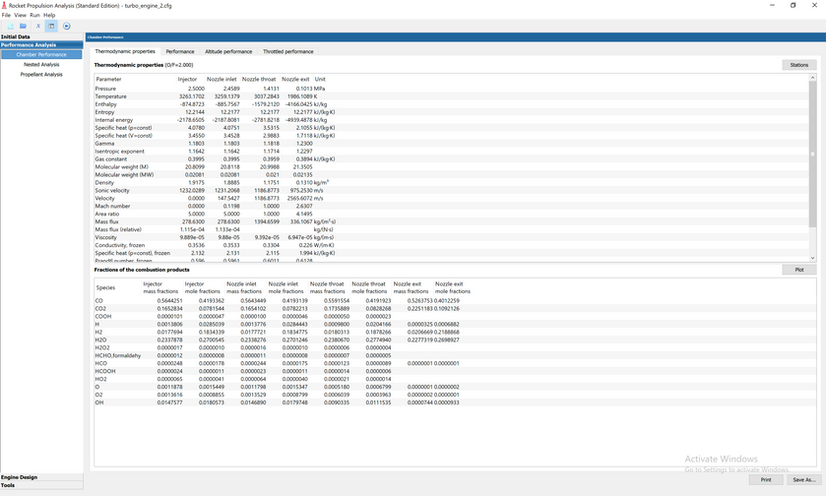The width and height of the screenshot is (826, 496).
Task: Click the CO2 injector mass fraction 0.1652834
Action: click(170, 309)
